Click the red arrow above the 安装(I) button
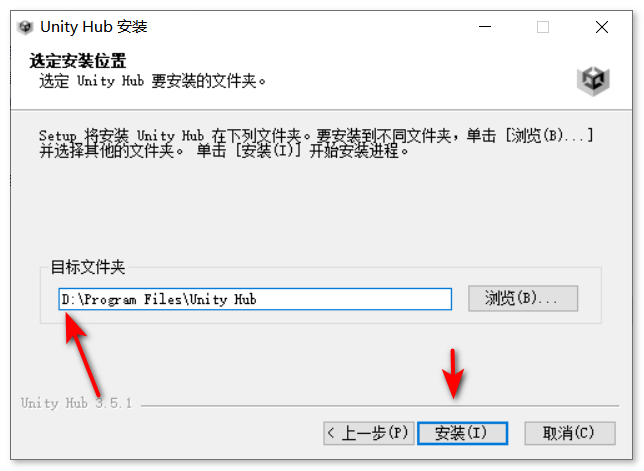The image size is (644, 471). [453, 374]
